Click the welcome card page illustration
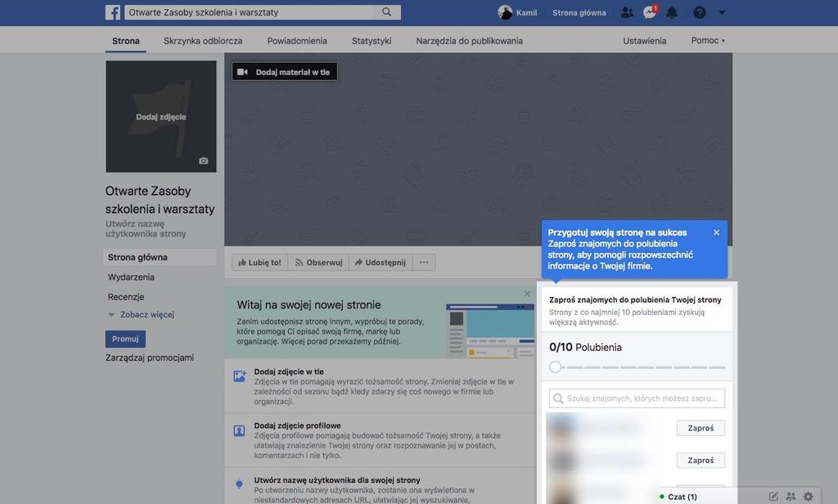 tap(490, 330)
